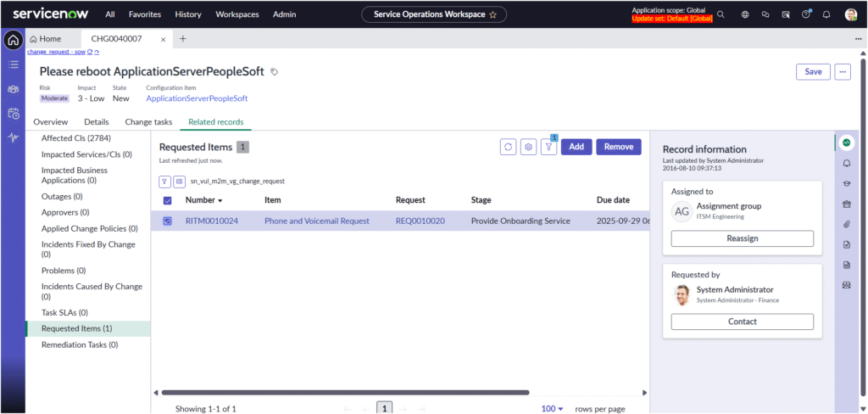
Task: Open the more actions menu beside Save
Action: (x=842, y=72)
